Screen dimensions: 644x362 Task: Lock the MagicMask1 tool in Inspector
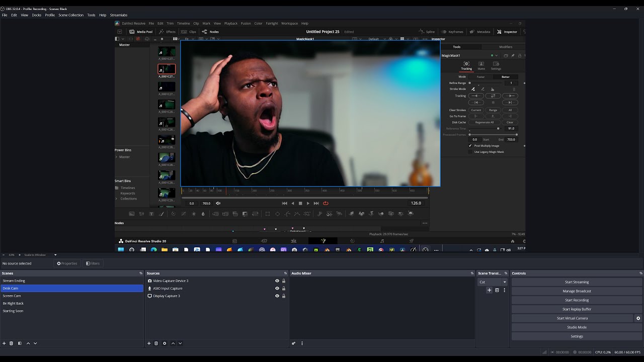tap(520, 55)
